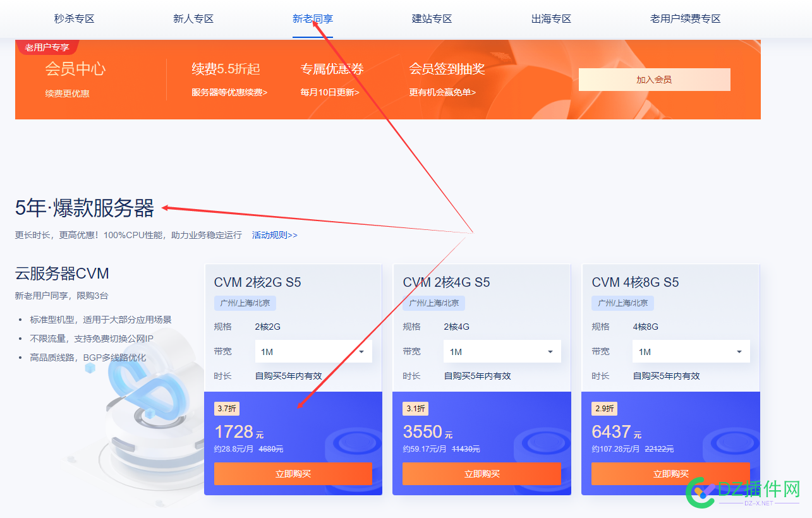Click the 2.9折 discount badge

click(x=604, y=409)
